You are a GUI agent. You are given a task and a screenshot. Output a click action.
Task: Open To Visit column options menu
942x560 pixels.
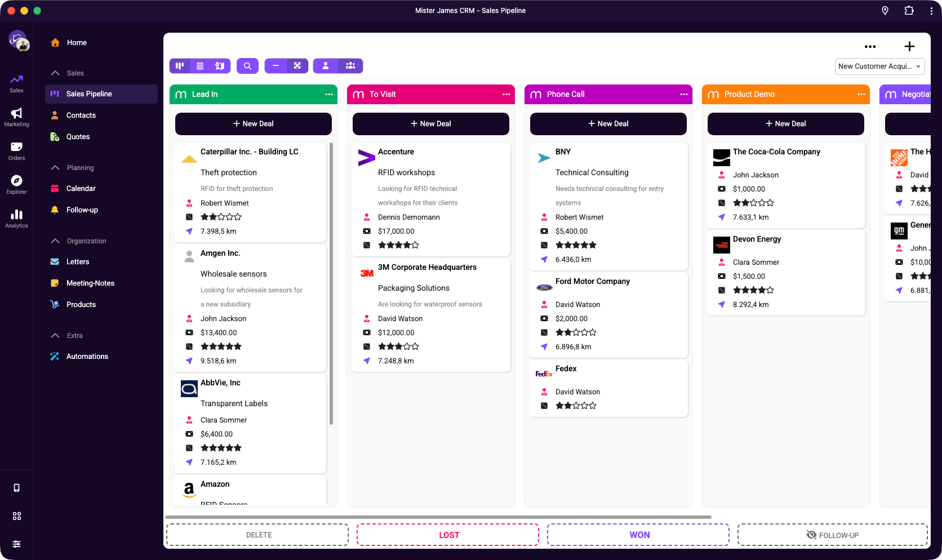(506, 95)
